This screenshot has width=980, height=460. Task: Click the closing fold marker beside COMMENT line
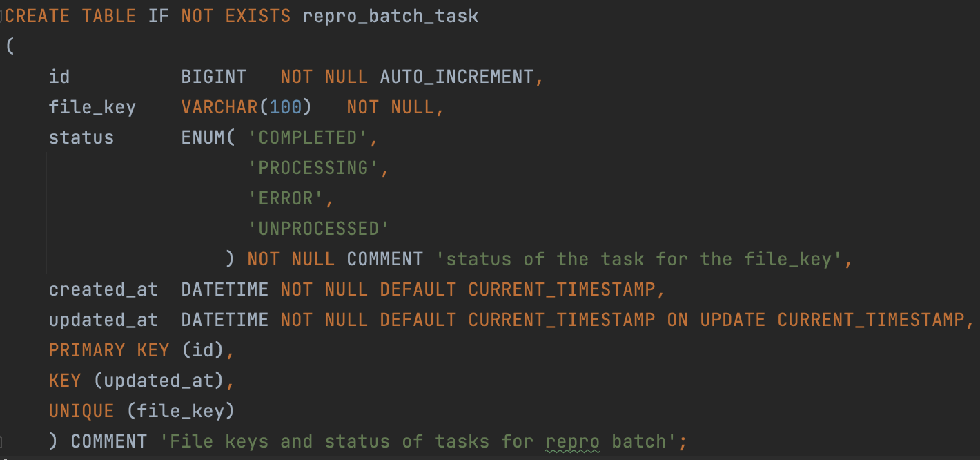tap(2, 441)
